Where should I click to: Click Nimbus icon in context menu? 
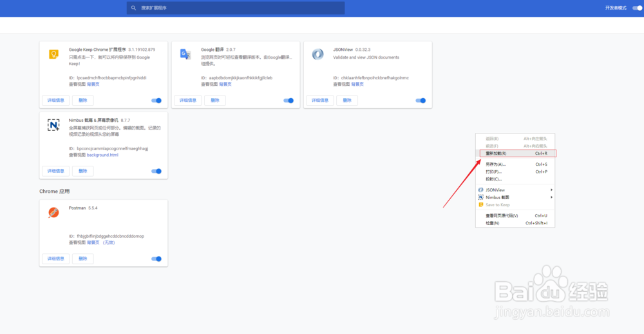tap(481, 197)
